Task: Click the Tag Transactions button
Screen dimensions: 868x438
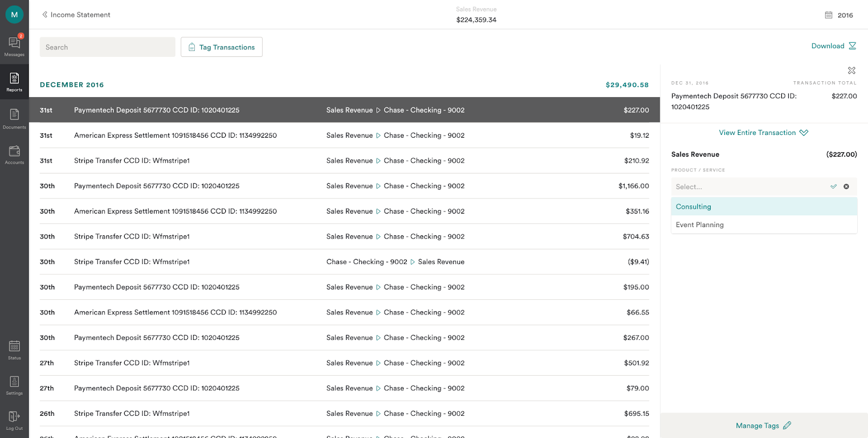Action: [x=221, y=47]
